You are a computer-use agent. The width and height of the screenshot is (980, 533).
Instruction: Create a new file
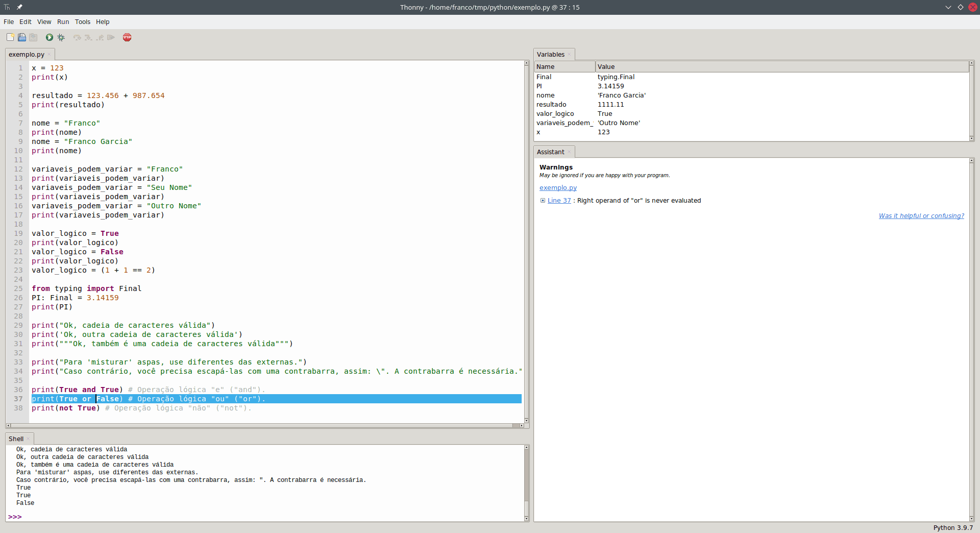click(10, 37)
